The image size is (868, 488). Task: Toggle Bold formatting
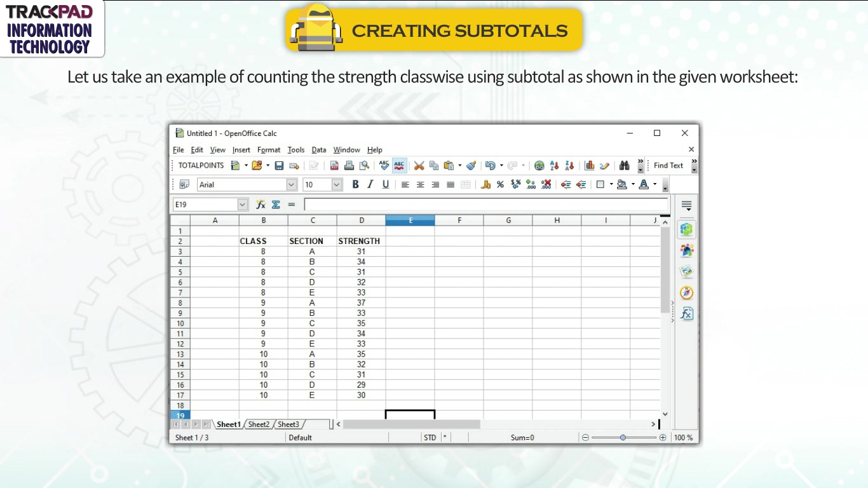tap(355, 184)
